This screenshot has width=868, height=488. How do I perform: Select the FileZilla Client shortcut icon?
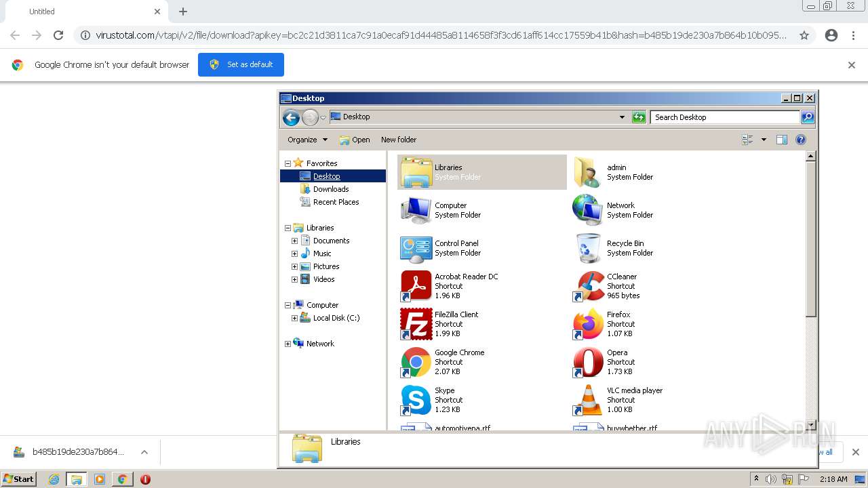(x=416, y=324)
